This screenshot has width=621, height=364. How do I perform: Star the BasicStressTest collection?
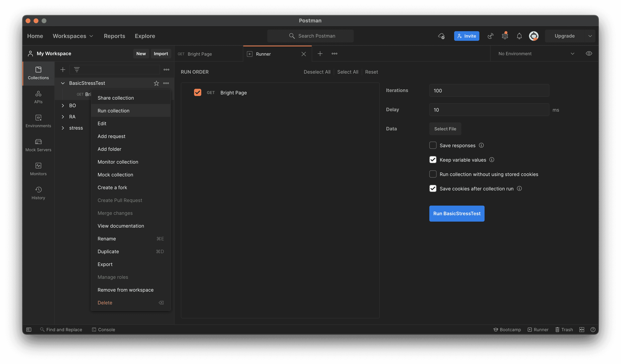(x=156, y=83)
